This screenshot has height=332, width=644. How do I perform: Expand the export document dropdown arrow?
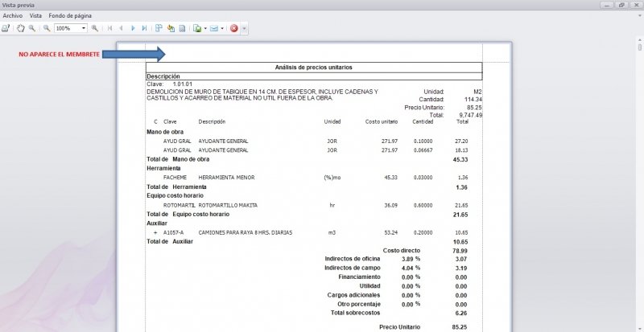206,28
